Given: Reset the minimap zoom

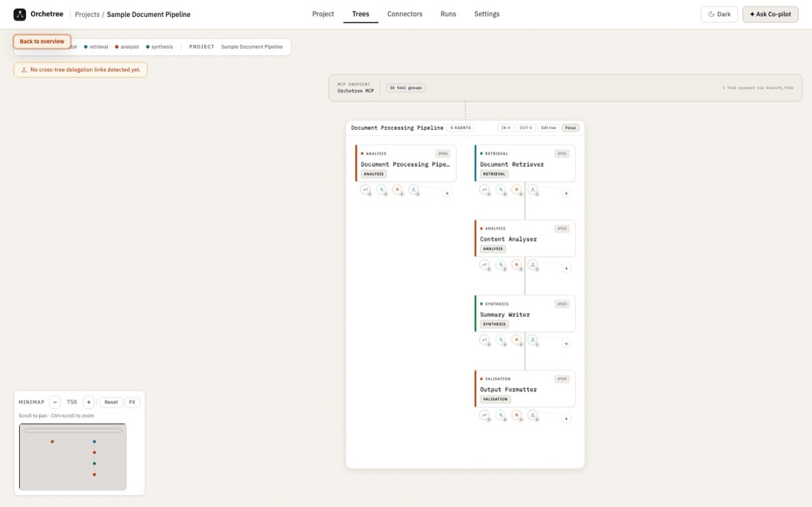Looking at the screenshot, I should (111, 402).
